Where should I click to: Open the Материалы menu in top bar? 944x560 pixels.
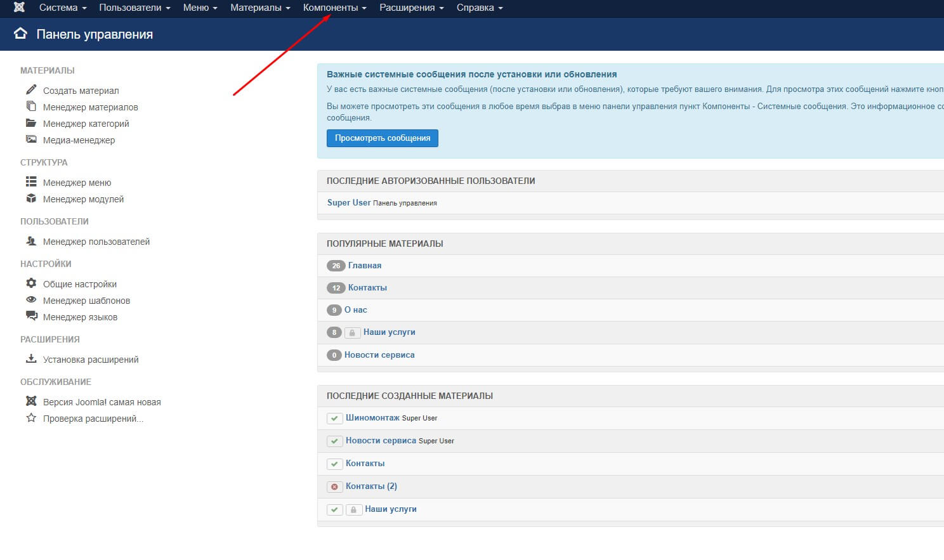(x=260, y=8)
